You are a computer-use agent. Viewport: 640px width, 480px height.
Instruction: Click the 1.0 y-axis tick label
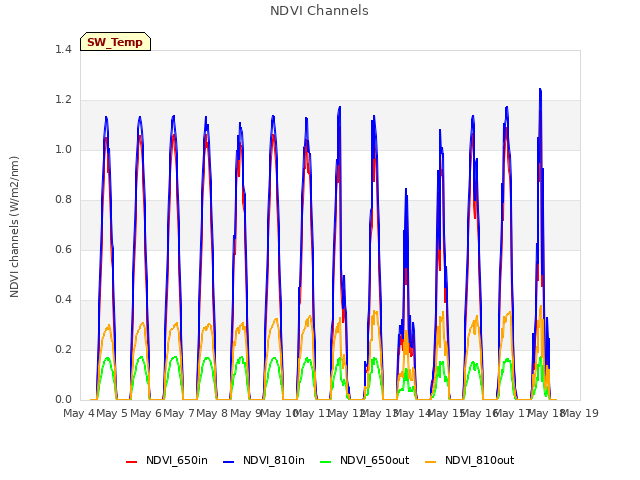click(63, 149)
